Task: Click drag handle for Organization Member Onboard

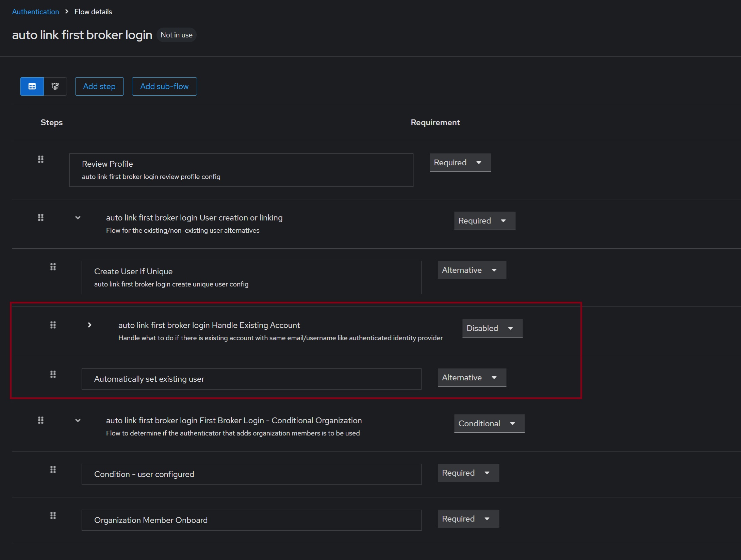Action: [53, 515]
